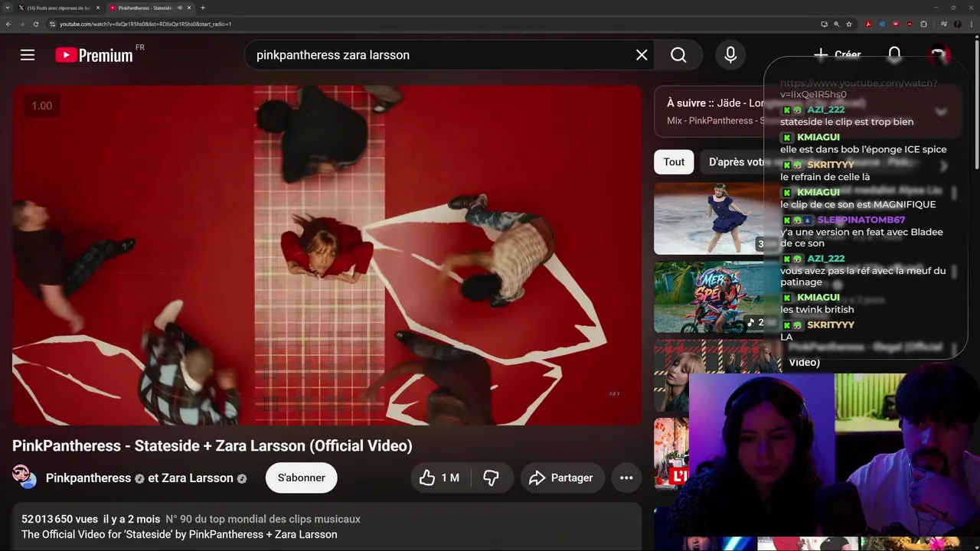Open the video title text Stateside
Viewport: 980px width, 551px height.
(x=212, y=445)
